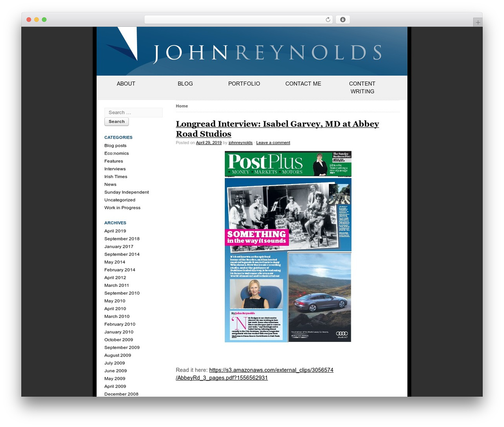Click the browser reload icon
The image size is (504, 427).
coord(328,20)
